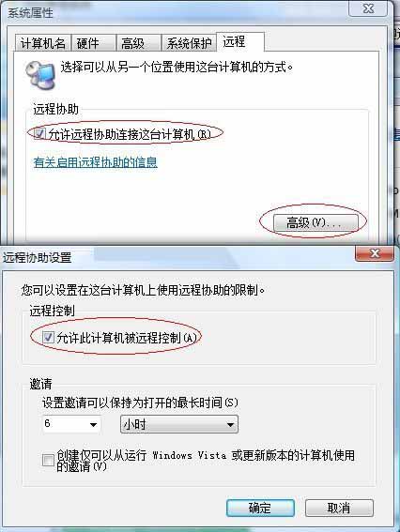
Task: Select the 系统保护 tab
Action: [189, 43]
